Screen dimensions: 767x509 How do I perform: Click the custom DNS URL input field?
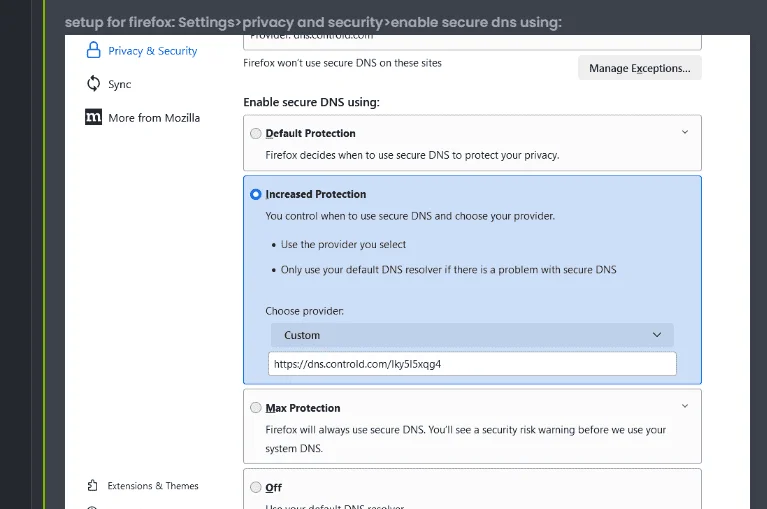click(x=472, y=364)
